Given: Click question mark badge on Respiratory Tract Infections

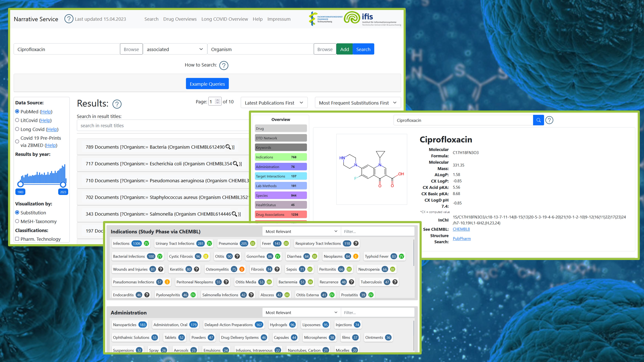Looking at the screenshot, I should [x=356, y=243].
